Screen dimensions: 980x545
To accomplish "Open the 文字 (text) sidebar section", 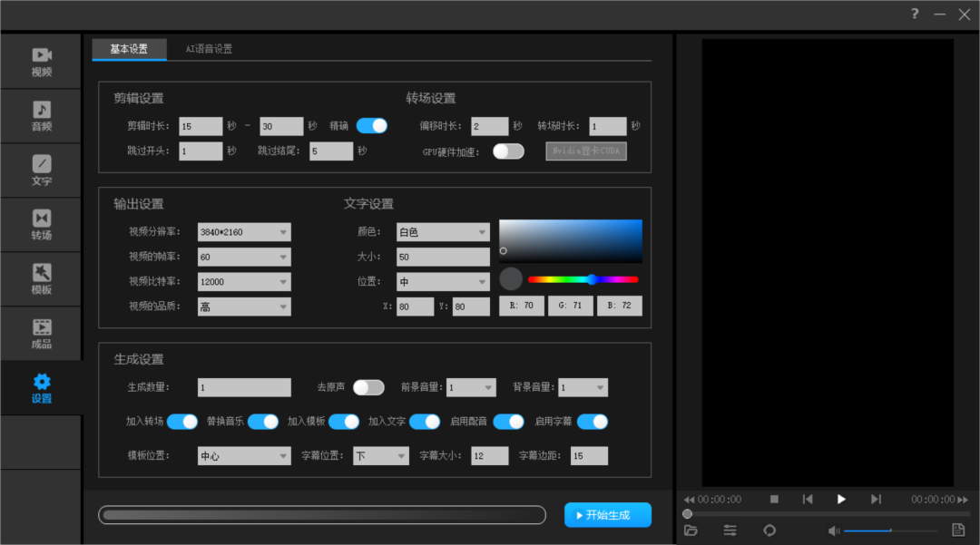I will (41, 170).
